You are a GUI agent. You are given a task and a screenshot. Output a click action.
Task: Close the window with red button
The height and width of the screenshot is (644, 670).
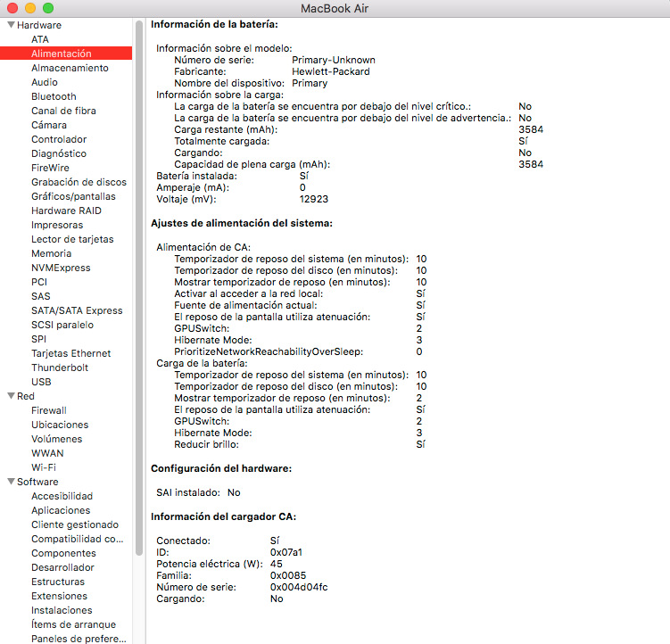(12, 8)
